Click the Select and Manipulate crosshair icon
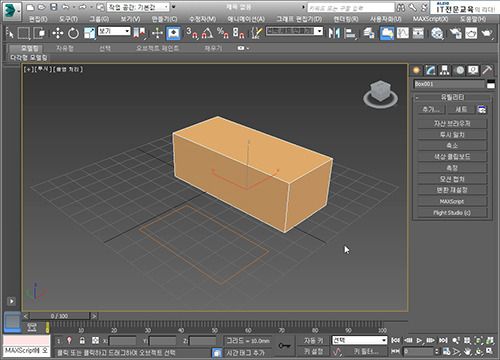The width and height of the screenshot is (500, 360). pos(157,33)
